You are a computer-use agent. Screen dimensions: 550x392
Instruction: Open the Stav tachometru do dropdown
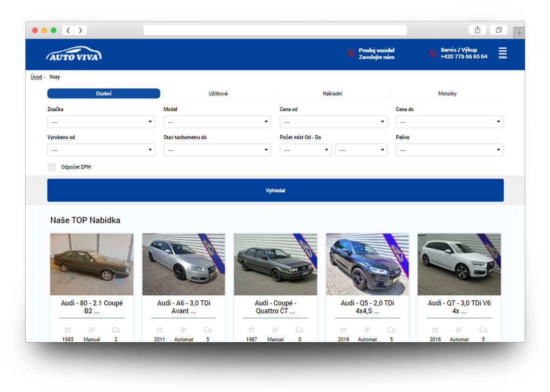coord(217,150)
